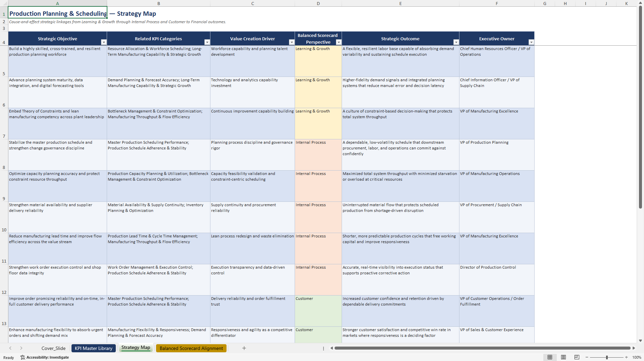Select 'Workforce capability and planning talent development' cell
The width and height of the screenshot is (644, 361).
click(x=253, y=61)
